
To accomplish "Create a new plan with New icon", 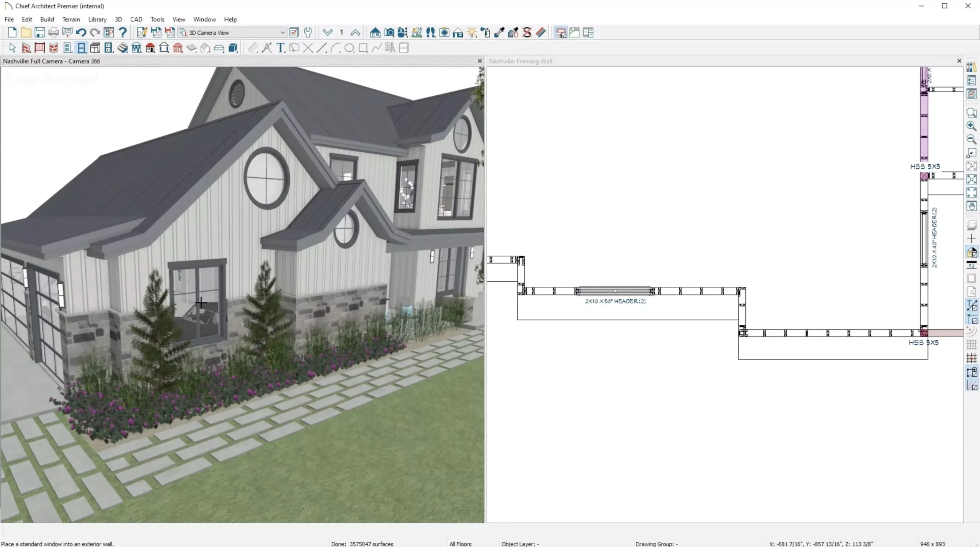I will 12,33.
